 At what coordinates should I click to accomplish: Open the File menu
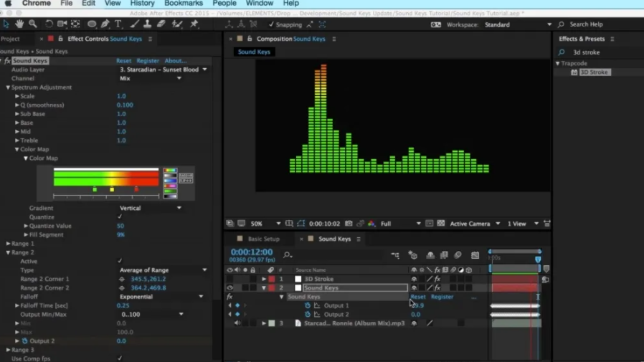point(66,4)
